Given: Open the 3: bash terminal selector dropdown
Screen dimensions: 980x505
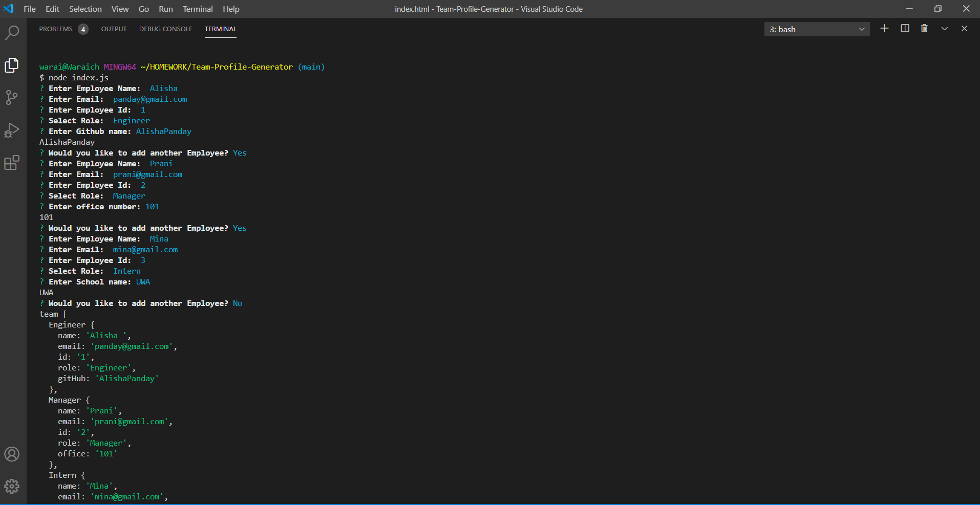Looking at the screenshot, I should point(816,29).
